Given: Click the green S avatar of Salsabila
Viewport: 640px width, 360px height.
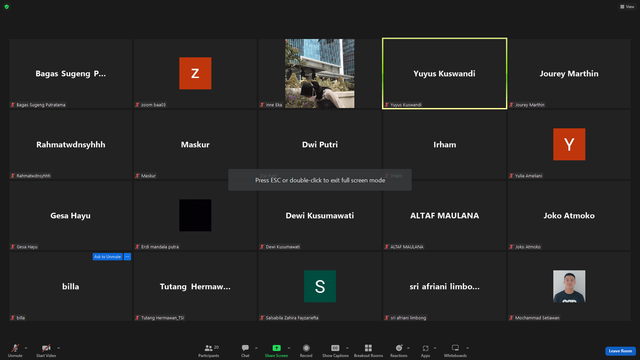Looking at the screenshot, I should [x=320, y=286].
